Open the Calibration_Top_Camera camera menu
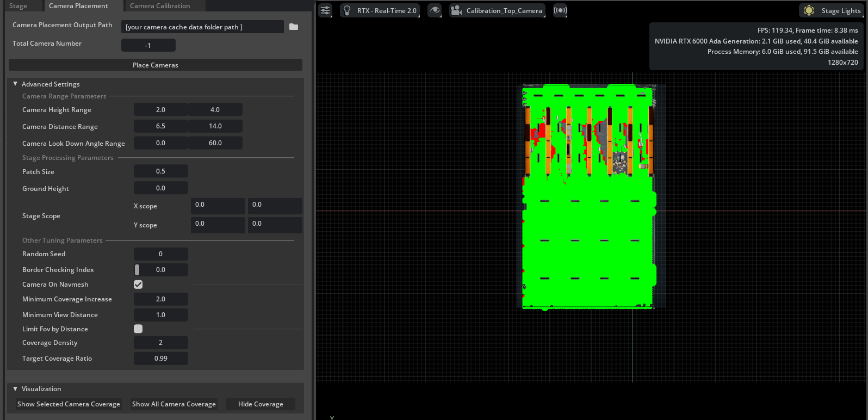The image size is (868, 420). pyautogui.click(x=497, y=10)
